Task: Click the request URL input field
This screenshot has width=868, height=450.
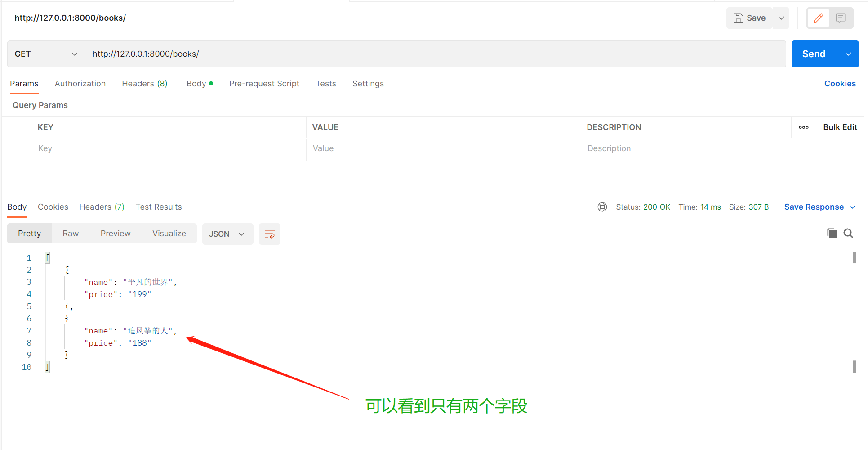Action: tap(435, 54)
